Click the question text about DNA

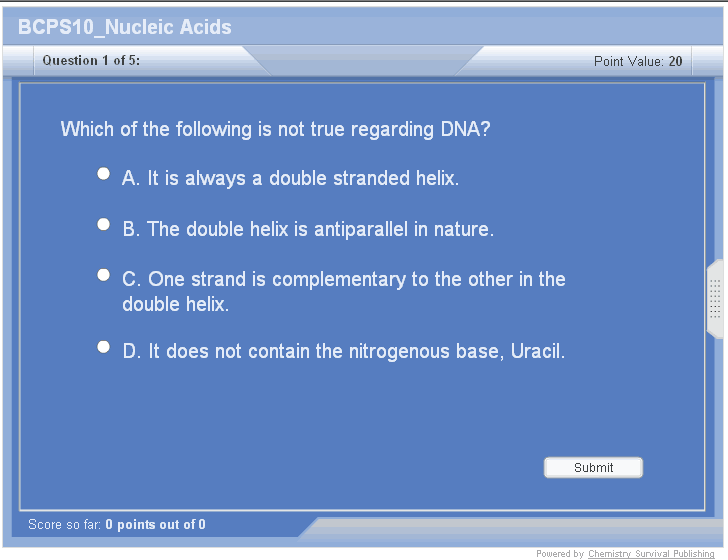pos(275,129)
